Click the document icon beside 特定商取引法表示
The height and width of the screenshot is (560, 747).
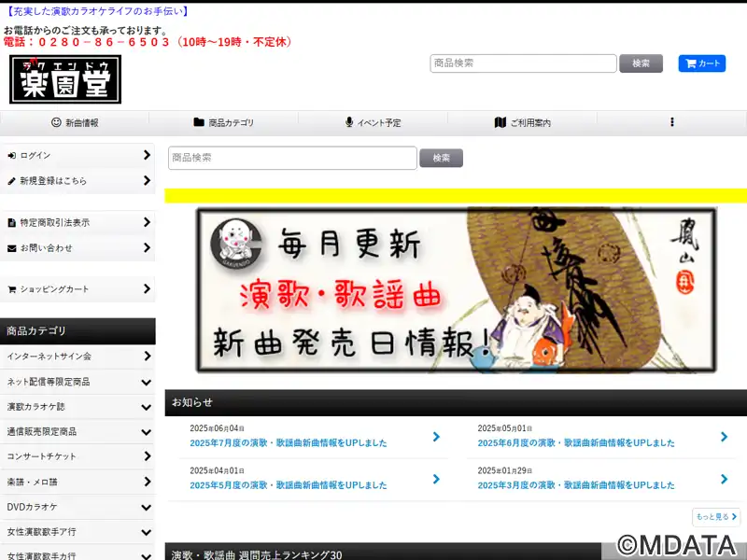coord(12,222)
